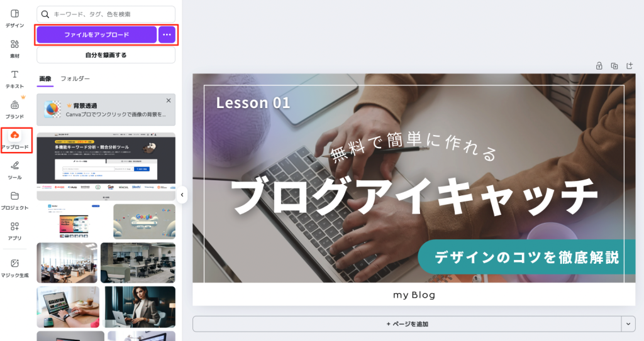
Task: Open the アプリ panel
Action: pyautogui.click(x=15, y=231)
